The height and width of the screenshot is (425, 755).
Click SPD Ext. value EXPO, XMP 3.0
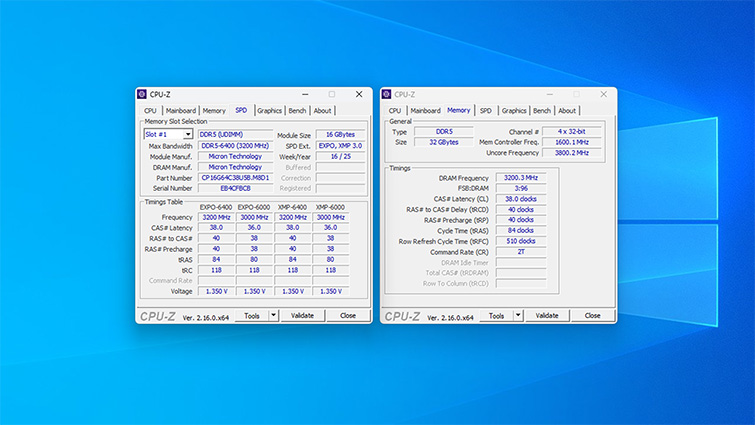[x=340, y=146]
